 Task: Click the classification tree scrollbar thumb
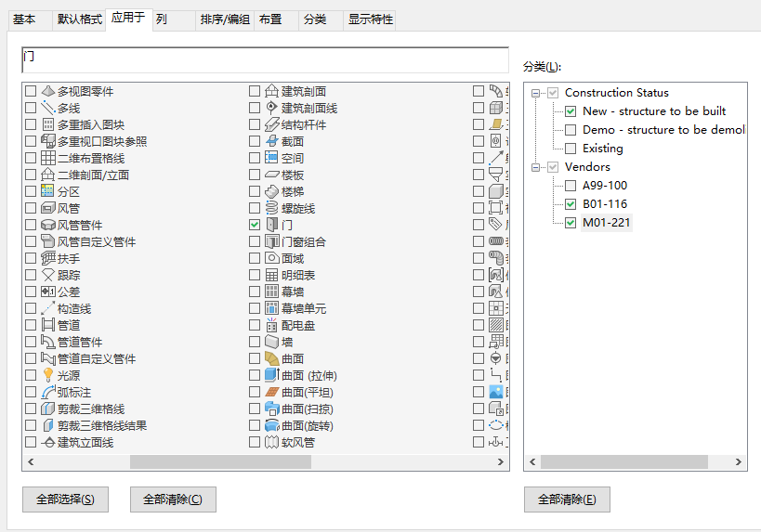(x=624, y=462)
